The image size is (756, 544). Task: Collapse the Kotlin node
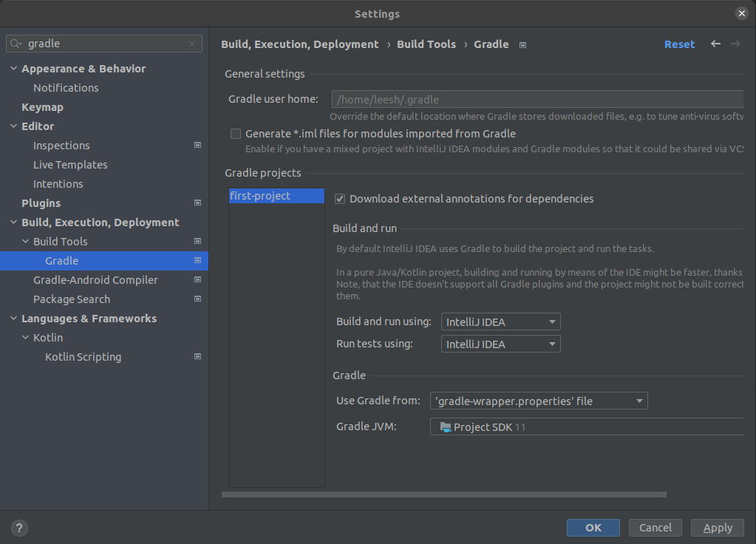[x=26, y=337]
